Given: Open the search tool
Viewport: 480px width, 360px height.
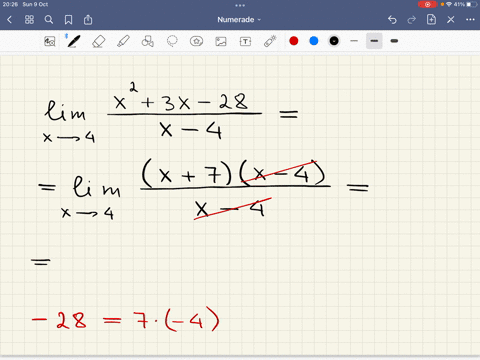Looking at the screenshot, I should [x=49, y=20].
